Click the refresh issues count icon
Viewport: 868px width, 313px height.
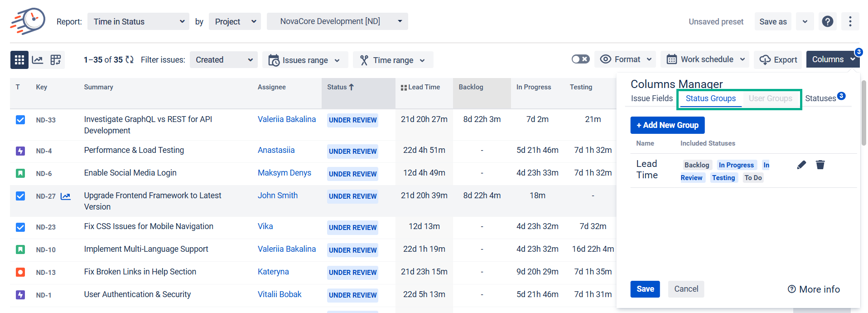[x=130, y=60]
